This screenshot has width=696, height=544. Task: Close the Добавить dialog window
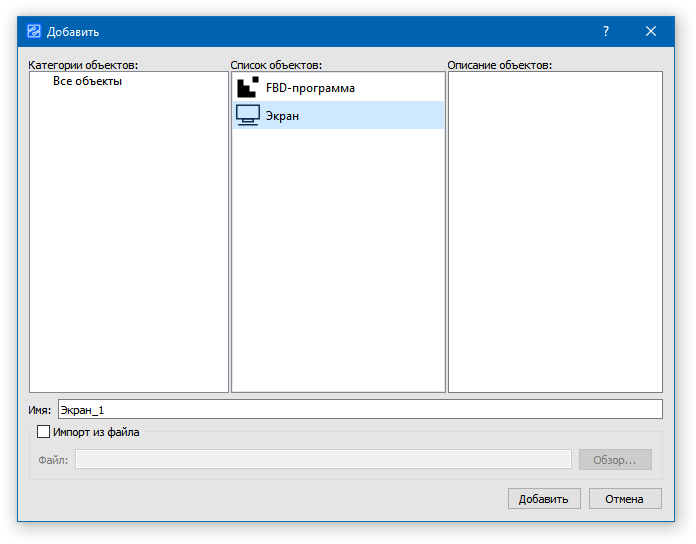(x=651, y=32)
